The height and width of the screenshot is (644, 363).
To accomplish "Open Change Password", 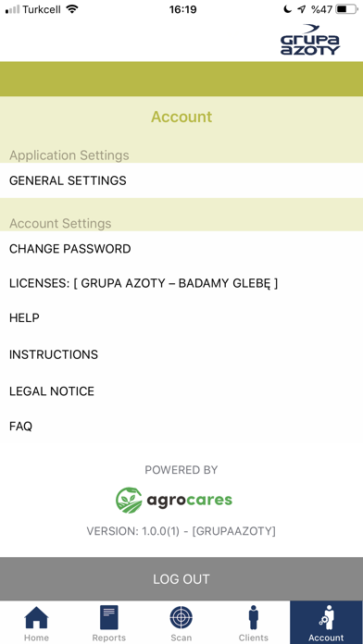I will click(x=181, y=249).
